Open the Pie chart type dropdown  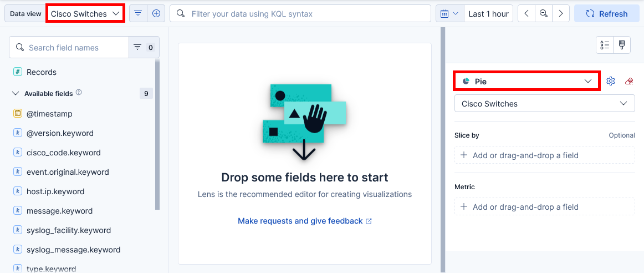(527, 82)
